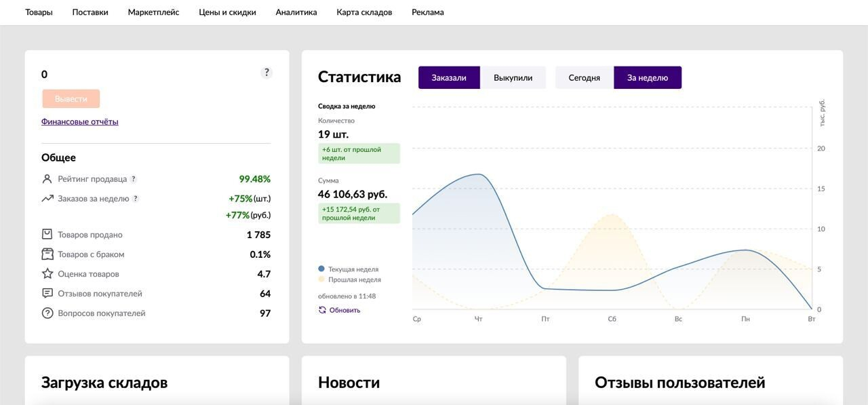Show statistics За неделю
Viewport: 868px width, 405px height.
[x=648, y=77]
